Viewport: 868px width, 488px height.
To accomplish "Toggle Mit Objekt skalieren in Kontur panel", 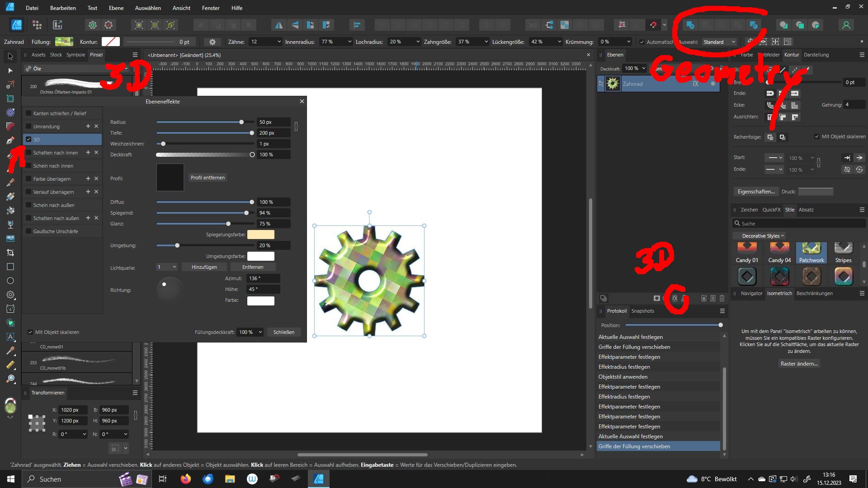I will pyautogui.click(x=817, y=136).
